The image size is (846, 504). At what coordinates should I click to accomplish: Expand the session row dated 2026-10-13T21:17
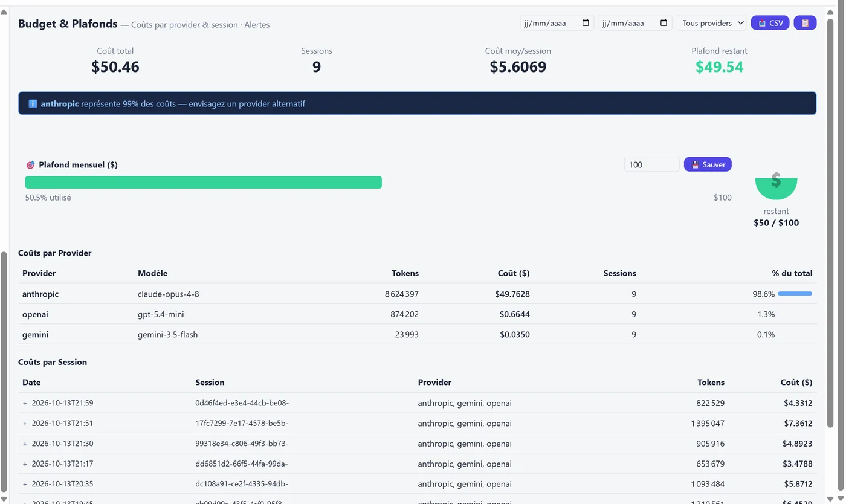pos(25,464)
